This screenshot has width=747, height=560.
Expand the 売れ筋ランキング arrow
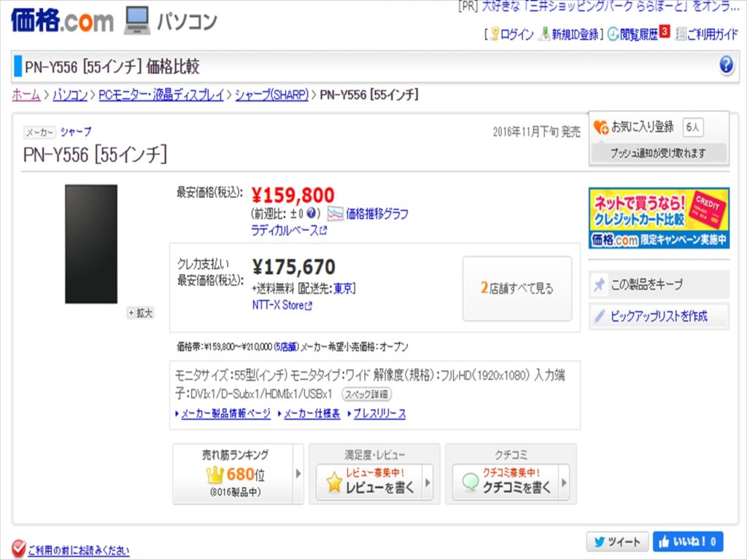point(298,474)
